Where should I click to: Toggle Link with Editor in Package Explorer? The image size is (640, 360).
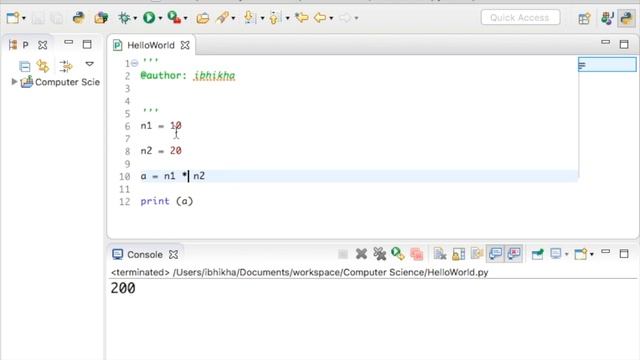pos(43,66)
